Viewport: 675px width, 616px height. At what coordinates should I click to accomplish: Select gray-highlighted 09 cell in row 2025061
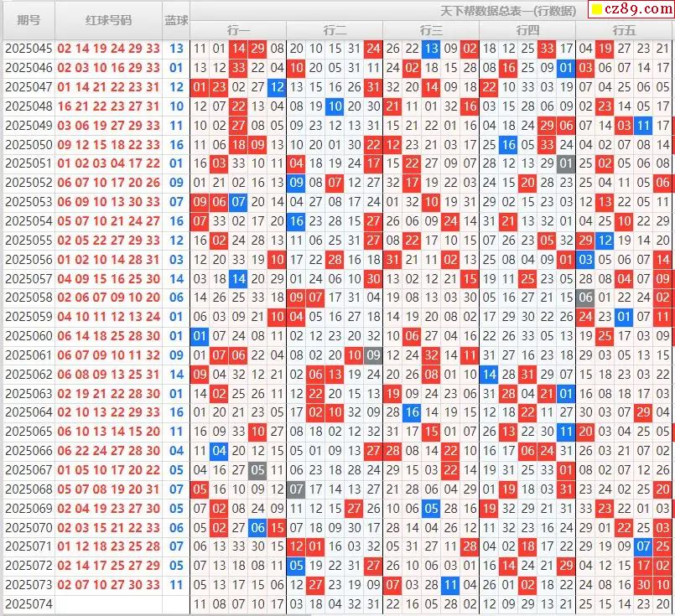[373, 355]
